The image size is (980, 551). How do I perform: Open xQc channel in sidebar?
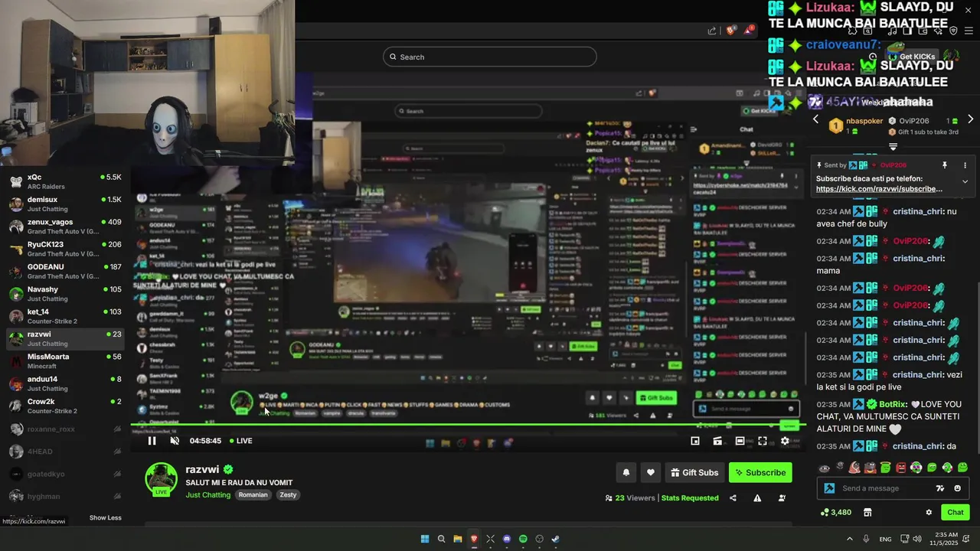pos(64,181)
